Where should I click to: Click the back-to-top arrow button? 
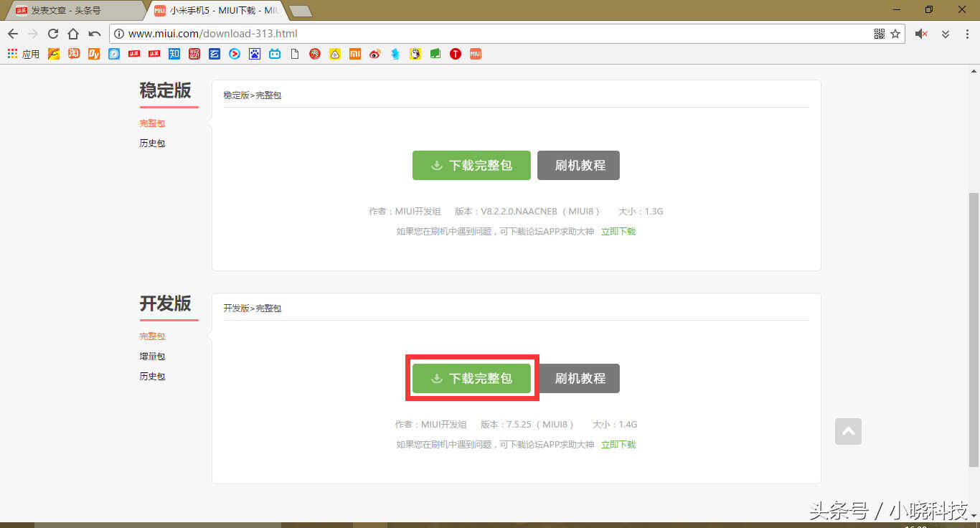(x=848, y=431)
